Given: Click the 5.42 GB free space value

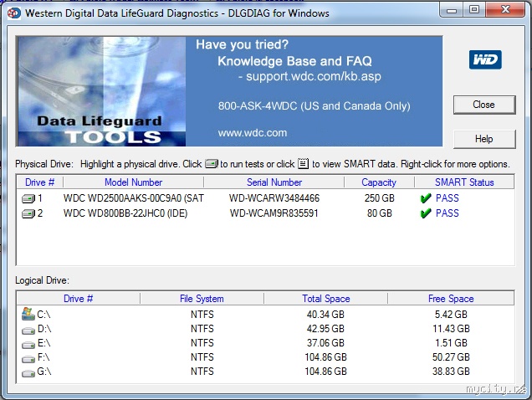Looking at the screenshot, I should [x=451, y=315].
